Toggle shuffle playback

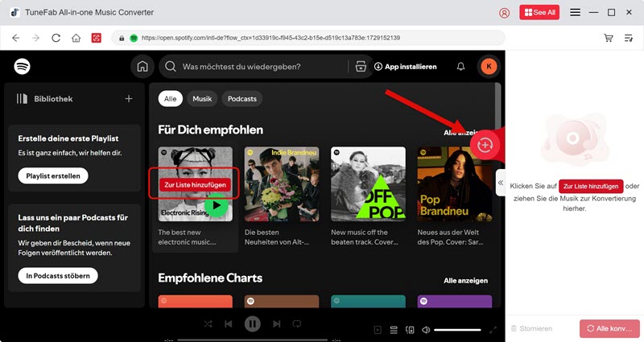pyautogui.click(x=208, y=324)
